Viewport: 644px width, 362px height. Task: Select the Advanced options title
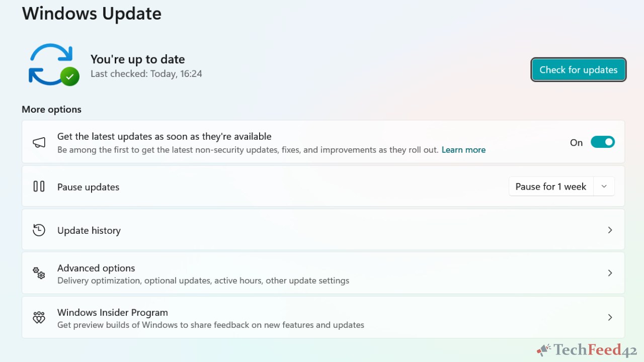96,268
